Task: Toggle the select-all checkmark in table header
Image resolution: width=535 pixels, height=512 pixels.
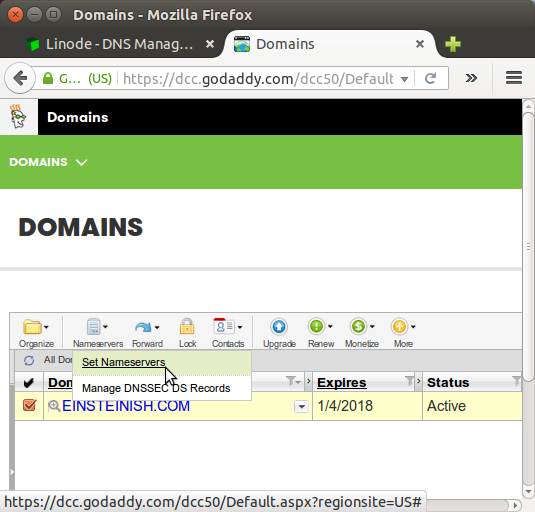Action: [29, 383]
